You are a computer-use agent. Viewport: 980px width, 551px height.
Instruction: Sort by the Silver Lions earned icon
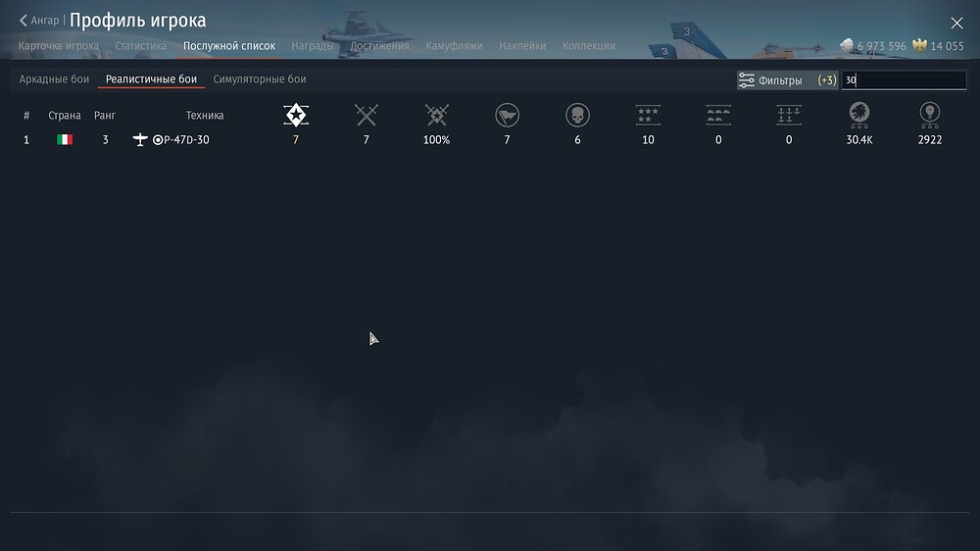point(859,115)
